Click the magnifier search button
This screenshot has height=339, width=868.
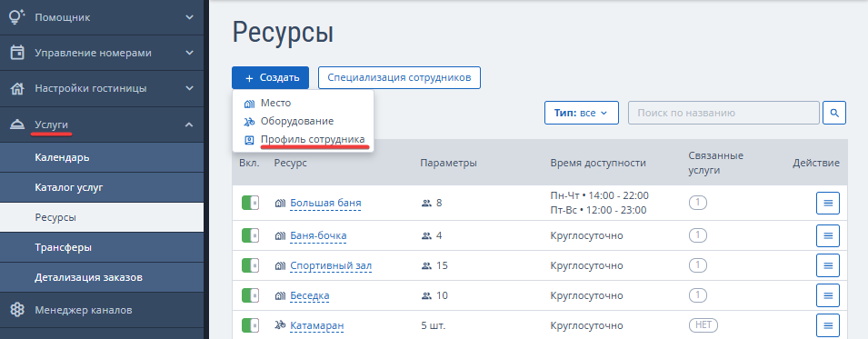point(834,113)
